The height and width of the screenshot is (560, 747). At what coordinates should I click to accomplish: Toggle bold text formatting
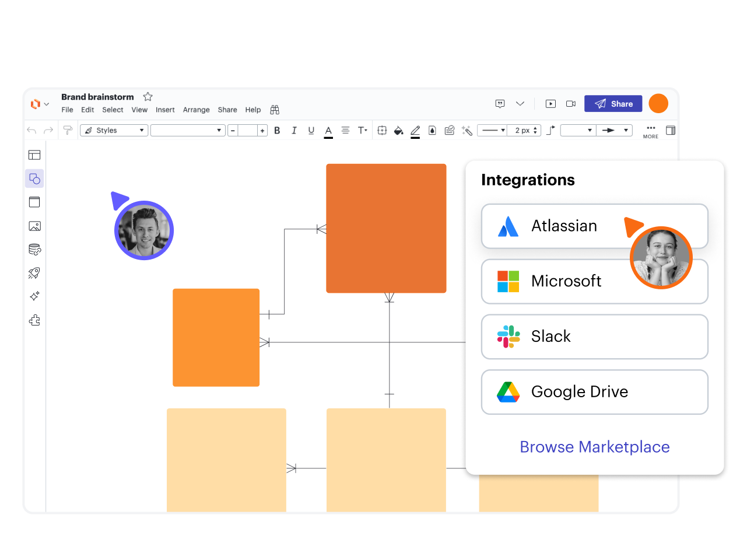[277, 131]
